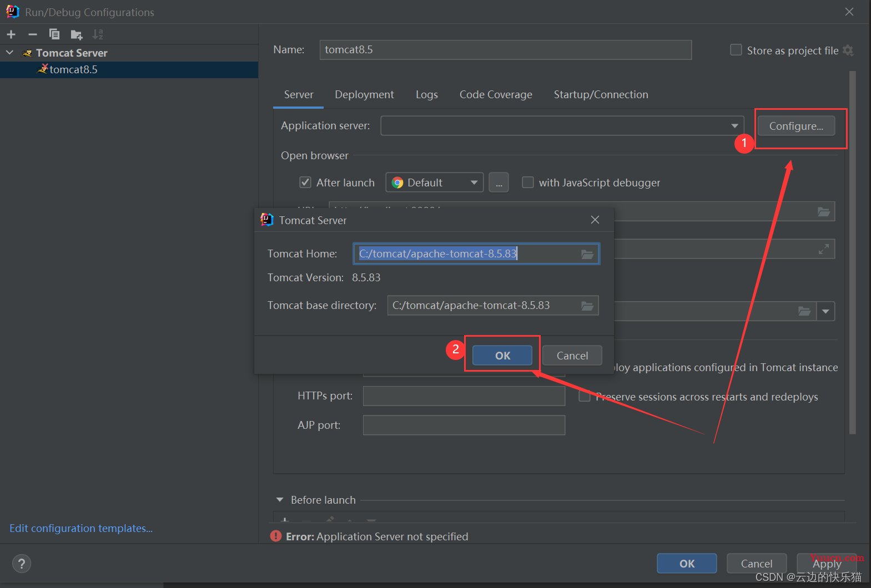
Task: Open the help question mark button
Action: 22,564
